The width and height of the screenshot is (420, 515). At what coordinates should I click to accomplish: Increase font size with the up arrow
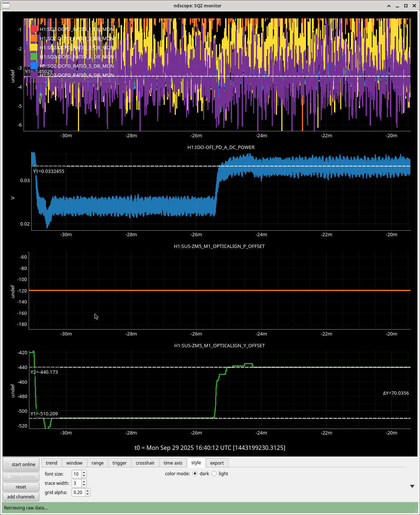(84, 472)
